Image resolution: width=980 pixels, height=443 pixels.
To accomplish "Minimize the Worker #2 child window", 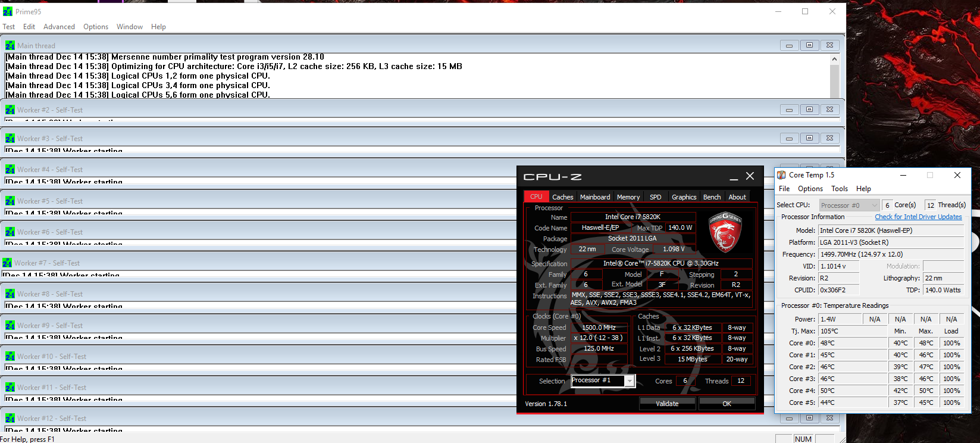I will point(789,110).
